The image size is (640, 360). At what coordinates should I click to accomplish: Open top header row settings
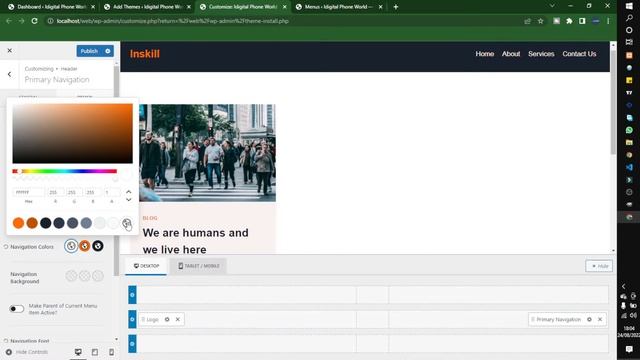tap(132, 295)
